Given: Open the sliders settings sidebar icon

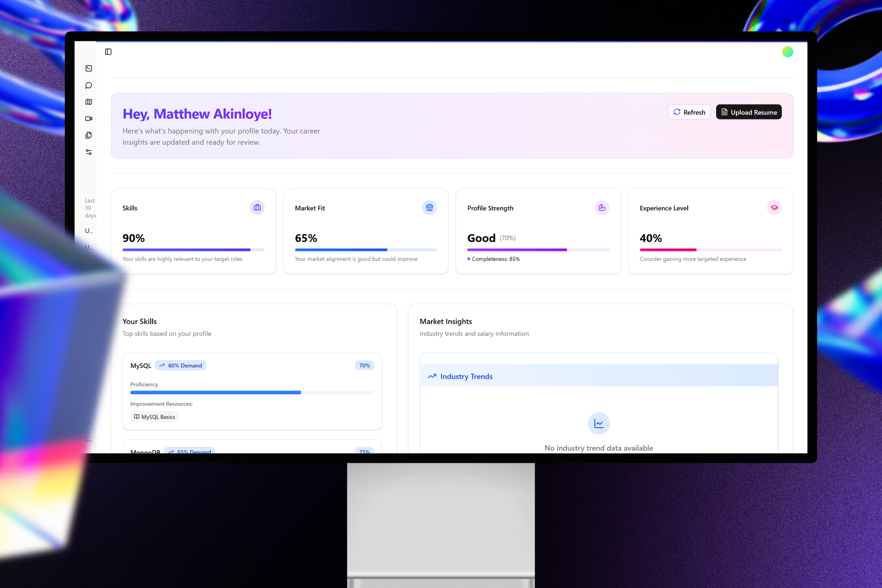Looking at the screenshot, I should click(x=89, y=152).
